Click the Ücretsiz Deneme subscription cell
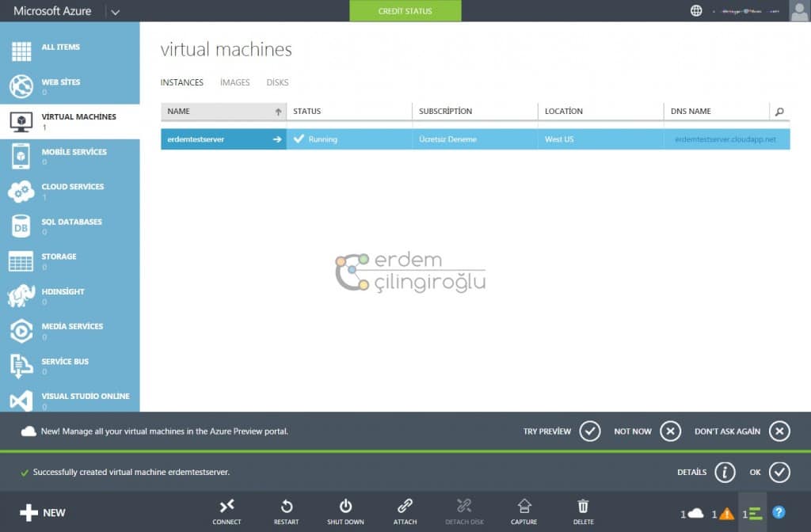The width and height of the screenshot is (811, 532). tap(475, 139)
